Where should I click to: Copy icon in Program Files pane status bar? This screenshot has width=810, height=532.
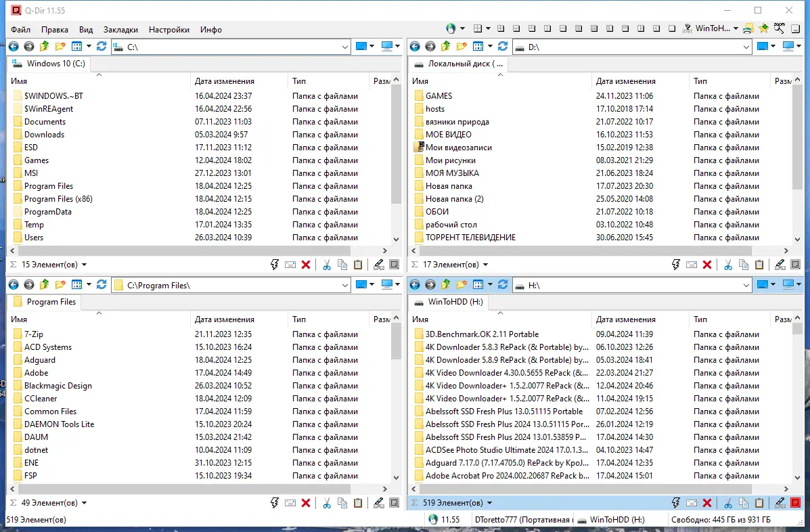pyautogui.click(x=342, y=503)
